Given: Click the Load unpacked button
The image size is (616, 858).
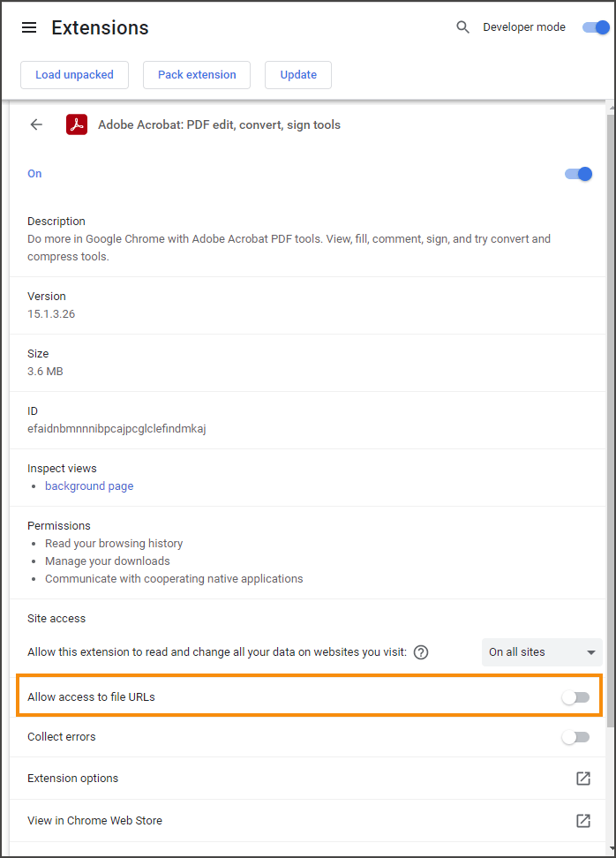Looking at the screenshot, I should [74, 75].
